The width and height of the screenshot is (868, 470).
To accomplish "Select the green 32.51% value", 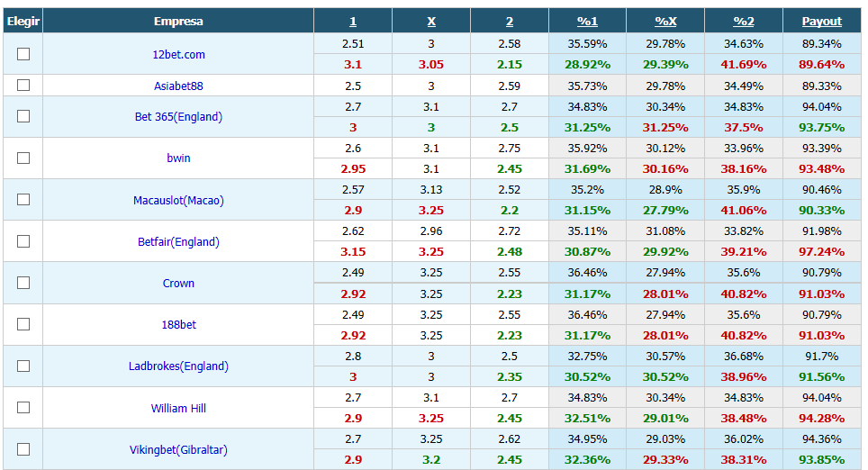I will click(x=587, y=418).
